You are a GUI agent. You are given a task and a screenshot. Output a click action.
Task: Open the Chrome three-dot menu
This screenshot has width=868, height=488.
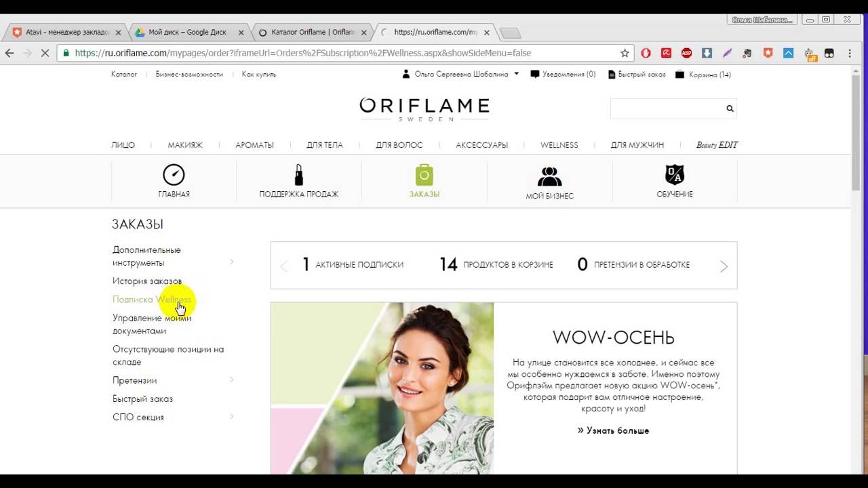[x=850, y=53]
